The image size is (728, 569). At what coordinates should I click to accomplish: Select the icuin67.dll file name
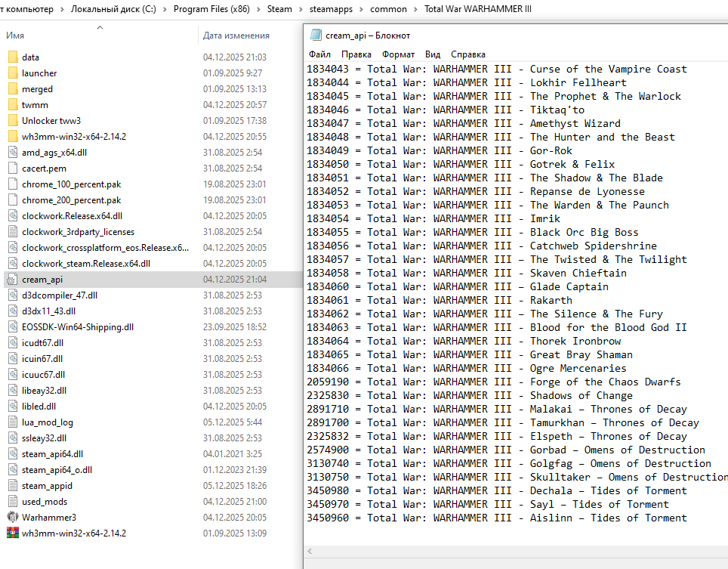[42, 359]
